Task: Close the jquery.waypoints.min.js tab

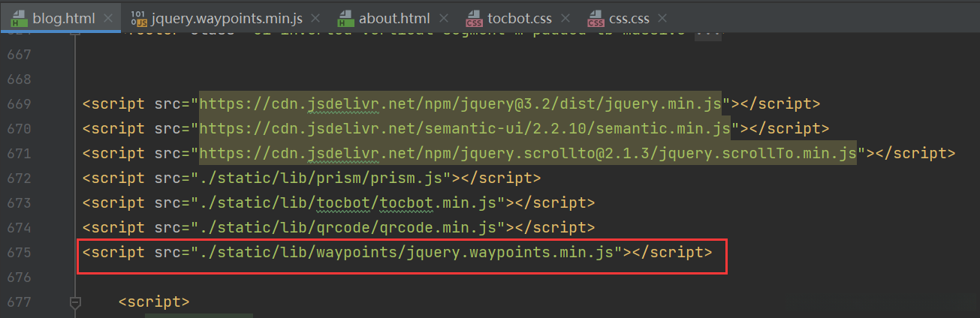Action: pos(315,18)
